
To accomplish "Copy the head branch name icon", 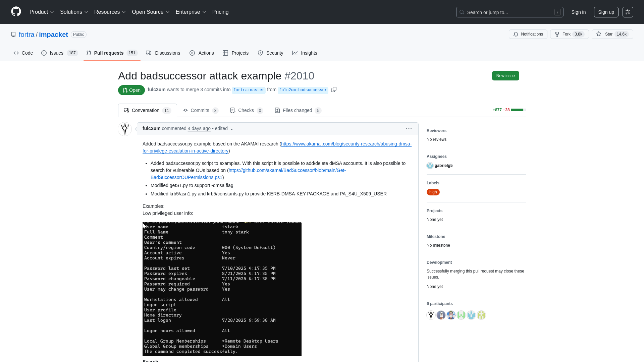I will point(334,89).
